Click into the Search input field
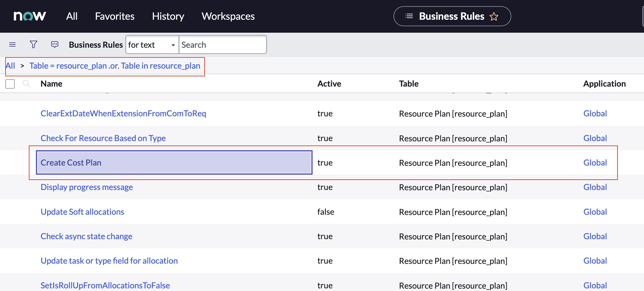644x291 pixels. tap(223, 45)
